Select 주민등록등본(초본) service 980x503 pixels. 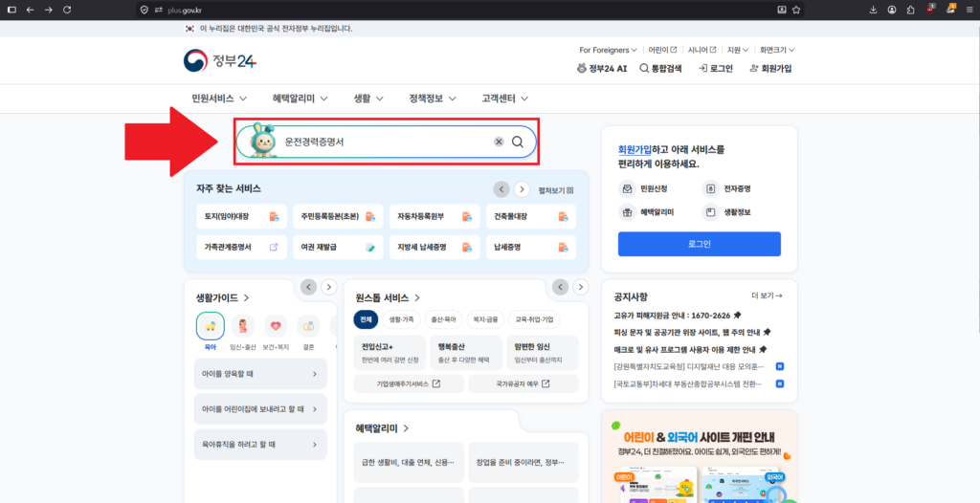point(338,216)
